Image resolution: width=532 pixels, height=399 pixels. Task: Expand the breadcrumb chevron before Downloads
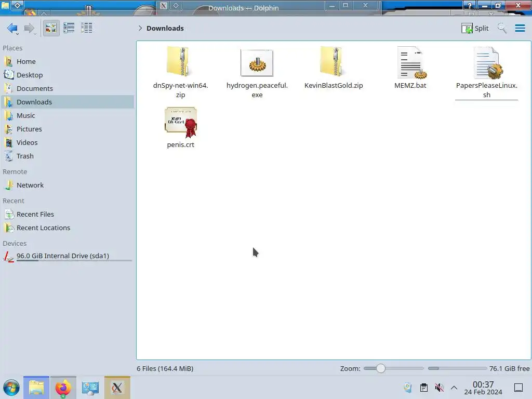(140, 28)
